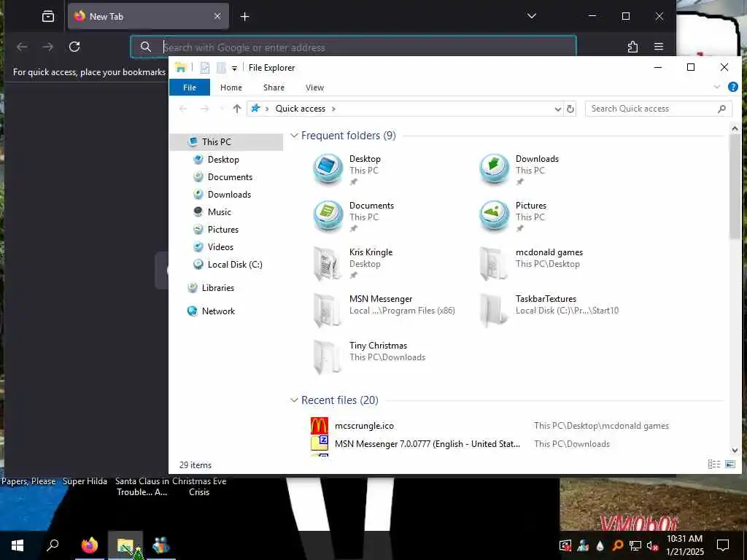Open the File ribbon tab
The image size is (747, 560).
(x=190, y=87)
